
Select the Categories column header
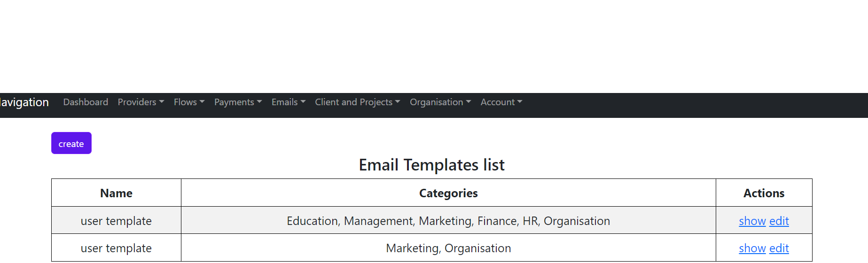tap(448, 193)
